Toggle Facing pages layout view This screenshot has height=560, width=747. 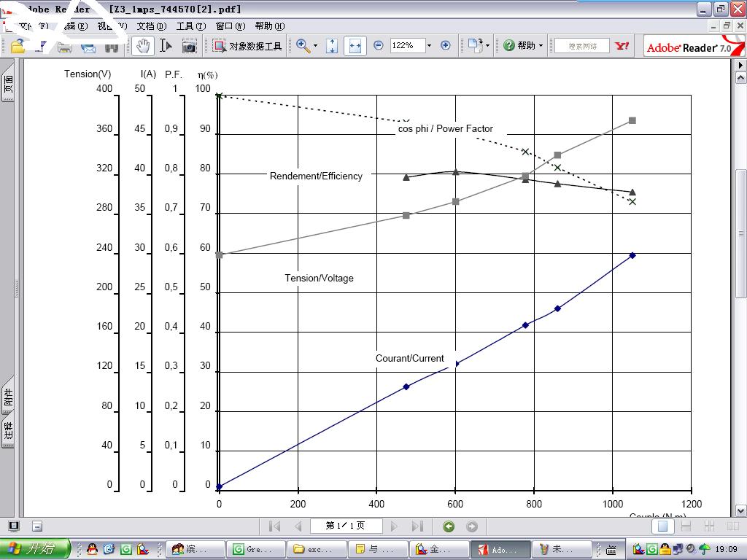pos(732,526)
